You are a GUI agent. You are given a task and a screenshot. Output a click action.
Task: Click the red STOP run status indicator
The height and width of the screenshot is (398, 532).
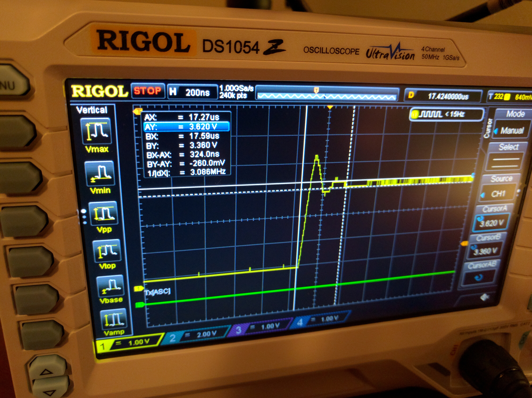pos(148,91)
